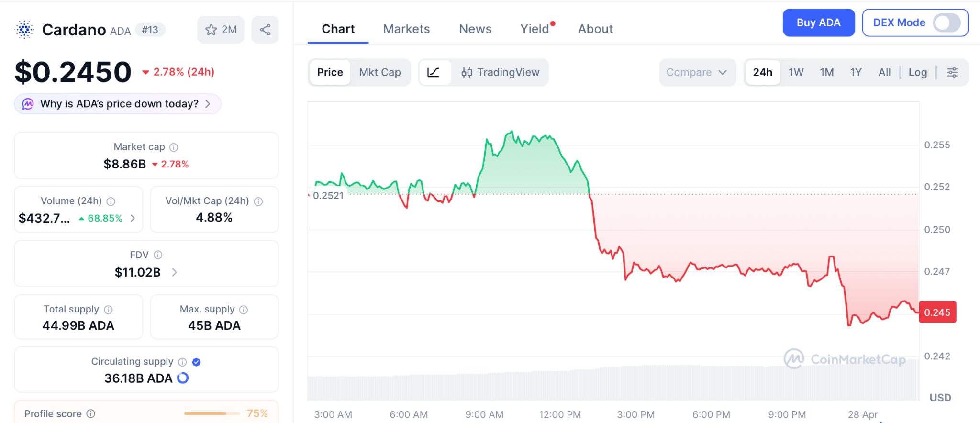Screen dimensions: 980x423
Task: Click Market cap info icon
Action: (174, 147)
